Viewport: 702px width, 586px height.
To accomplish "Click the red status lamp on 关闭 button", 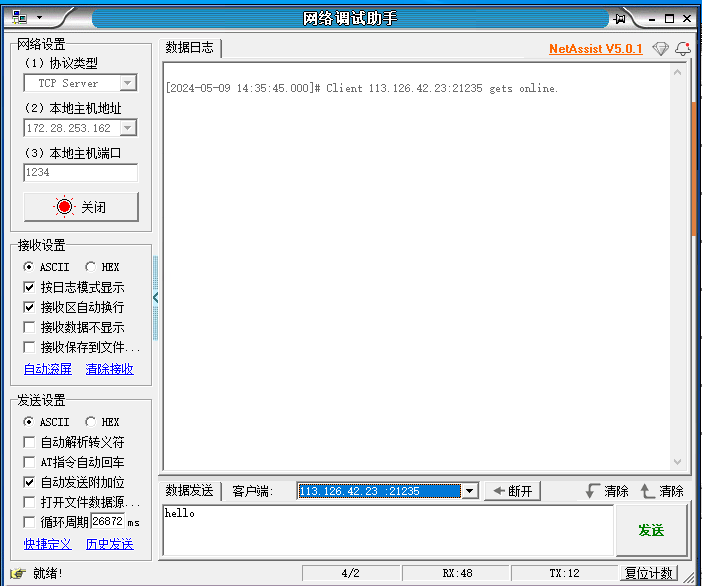I will click(x=64, y=206).
